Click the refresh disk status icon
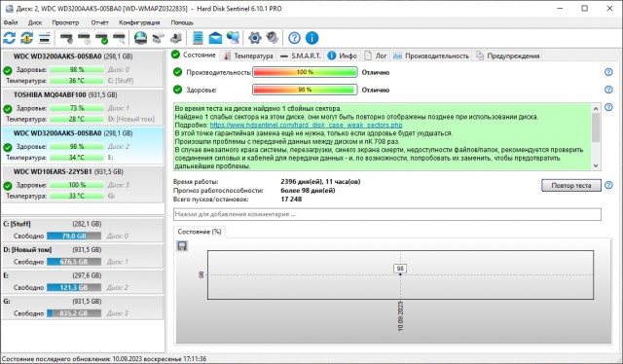The image size is (623, 364). click(9, 38)
